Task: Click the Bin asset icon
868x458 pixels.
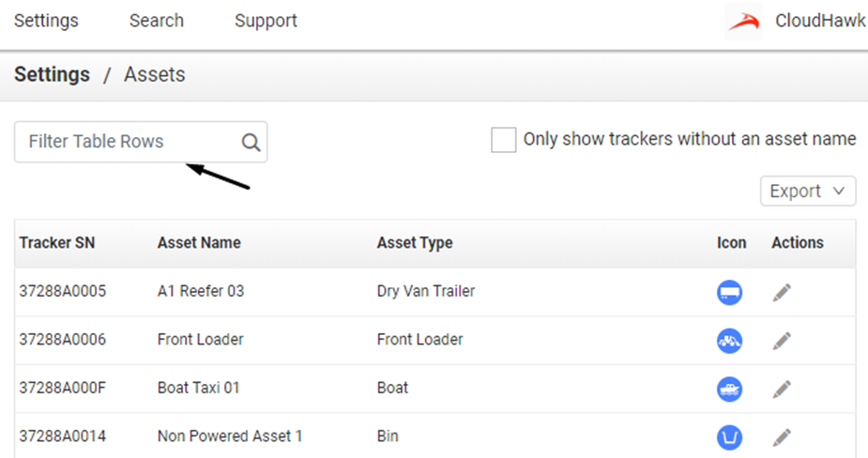Action: pyautogui.click(x=730, y=437)
